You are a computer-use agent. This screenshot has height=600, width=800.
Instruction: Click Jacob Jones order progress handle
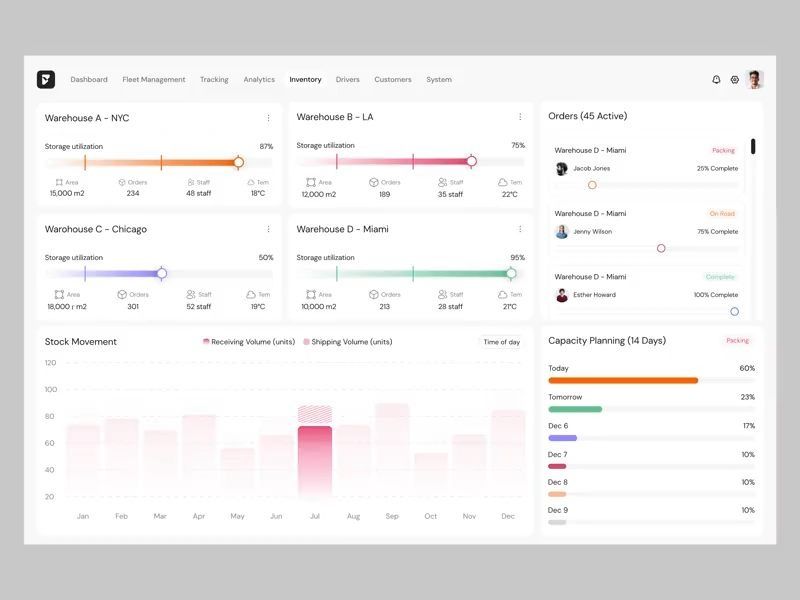(592, 185)
